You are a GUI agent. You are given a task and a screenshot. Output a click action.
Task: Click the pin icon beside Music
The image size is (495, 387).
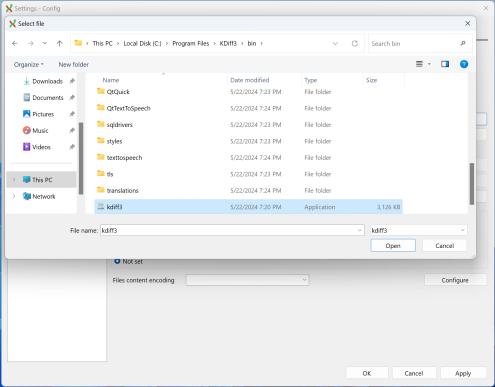click(72, 130)
